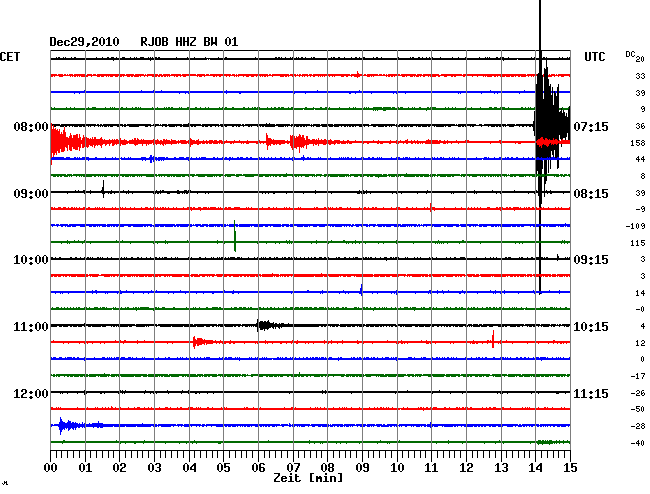Viewport: 650px width, 494px height.
Task: Click minute 13 on the time axis
Action: coord(501,468)
